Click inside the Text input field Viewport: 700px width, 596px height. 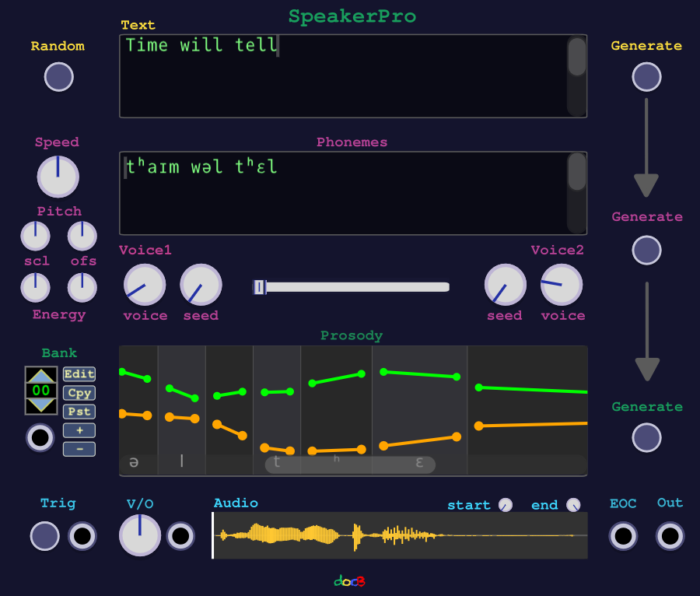pos(342,76)
